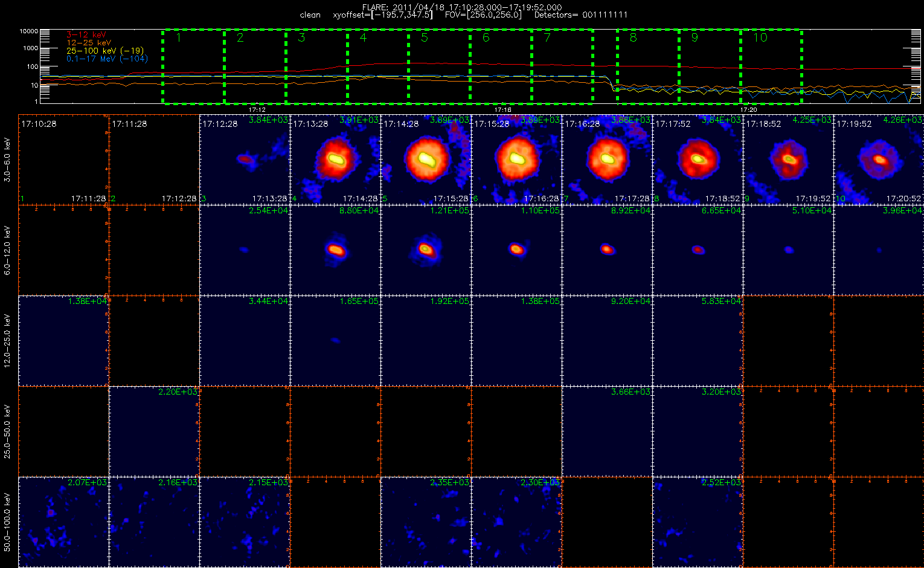Image resolution: width=924 pixels, height=568 pixels.
Task: Click the 4.25E+03 peak value label
Action: coord(812,120)
